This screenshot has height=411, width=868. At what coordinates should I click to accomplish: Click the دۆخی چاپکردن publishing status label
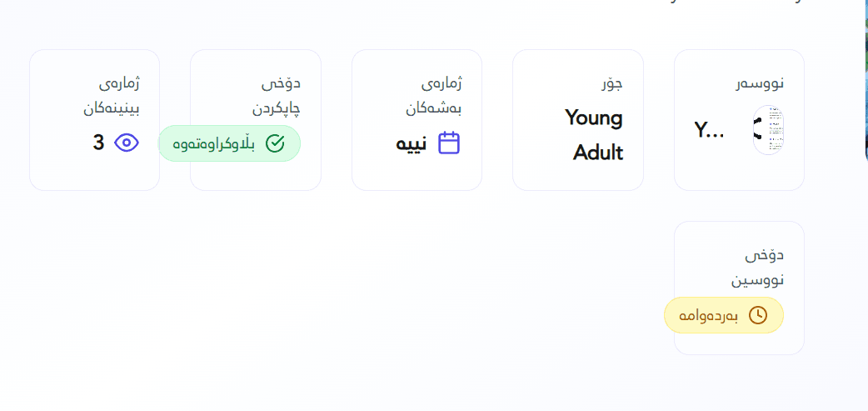(x=276, y=96)
